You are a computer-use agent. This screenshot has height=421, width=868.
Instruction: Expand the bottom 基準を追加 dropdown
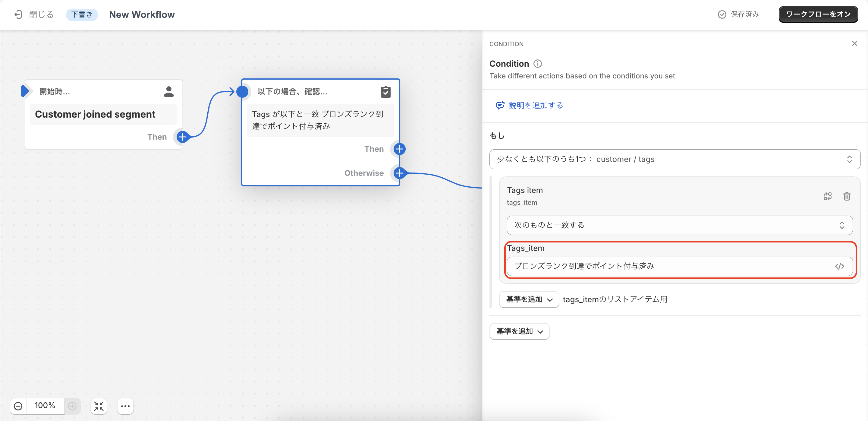[x=519, y=331]
